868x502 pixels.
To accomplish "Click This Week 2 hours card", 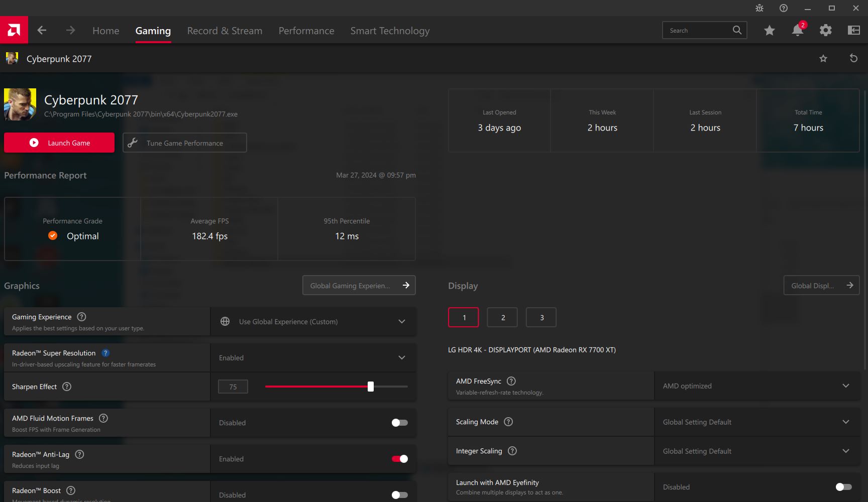I will (602, 120).
